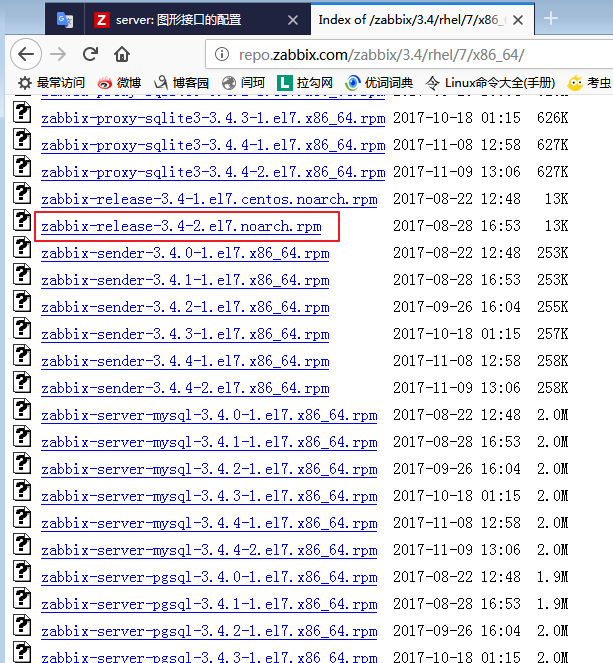Open the 微博 bookmark
The width and height of the screenshot is (613, 663).
[119, 83]
